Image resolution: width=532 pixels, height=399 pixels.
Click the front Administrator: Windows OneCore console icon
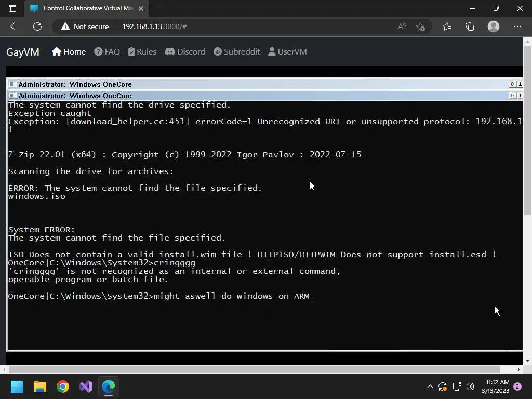click(x=13, y=96)
